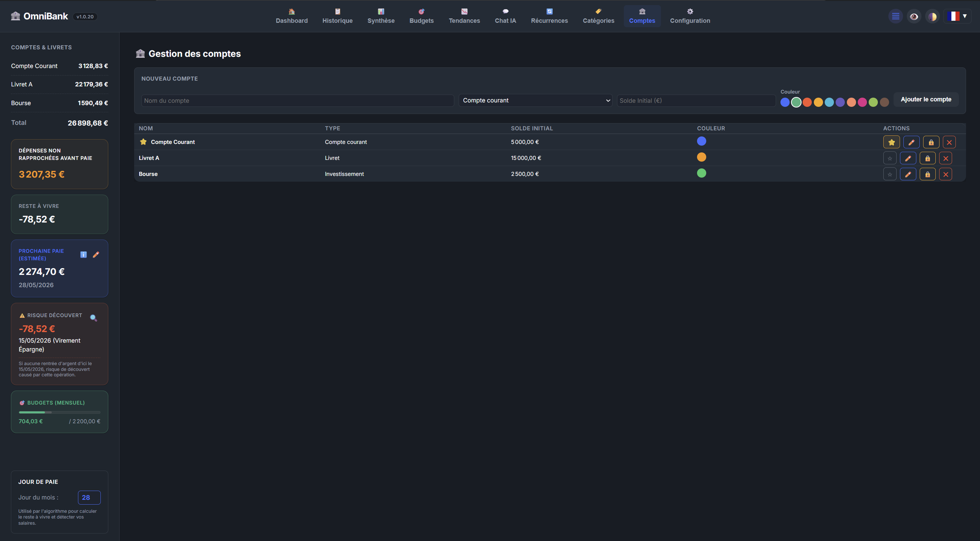Edit Livret A with pencil icon
Image resolution: width=980 pixels, height=541 pixels.
[x=908, y=158]
